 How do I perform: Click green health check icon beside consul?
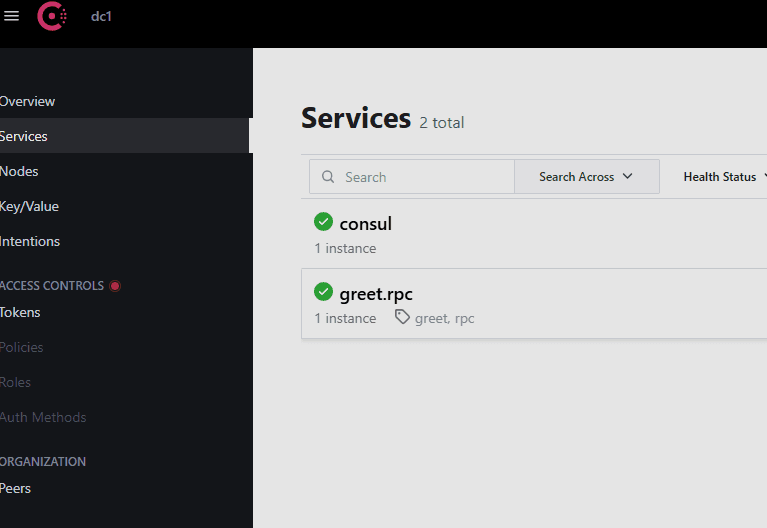coord(323,222)
